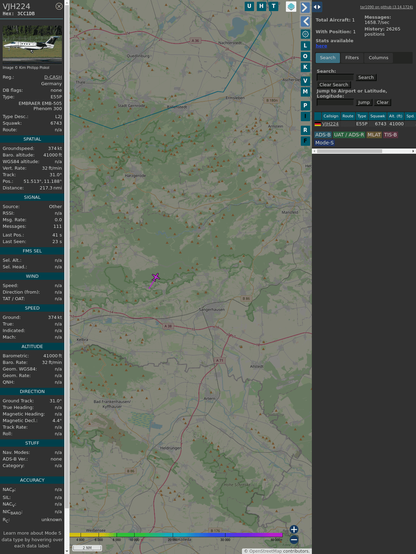Open the D-CASH registration link
416x554 pixels.
coord(53,77)
